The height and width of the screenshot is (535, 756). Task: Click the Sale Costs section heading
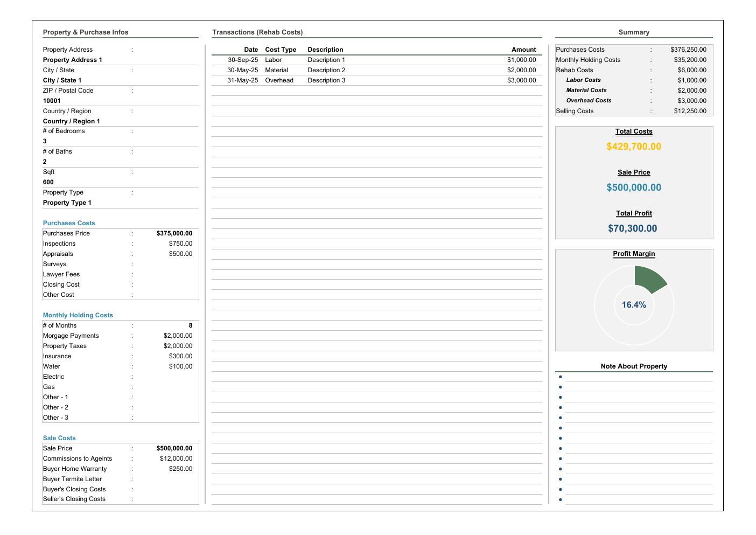[x=59, y=438]
